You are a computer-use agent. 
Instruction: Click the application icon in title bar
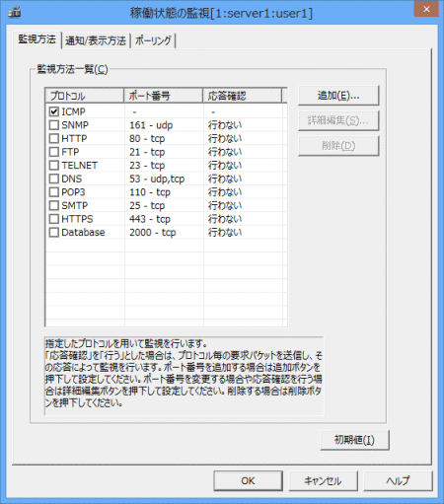15,13
